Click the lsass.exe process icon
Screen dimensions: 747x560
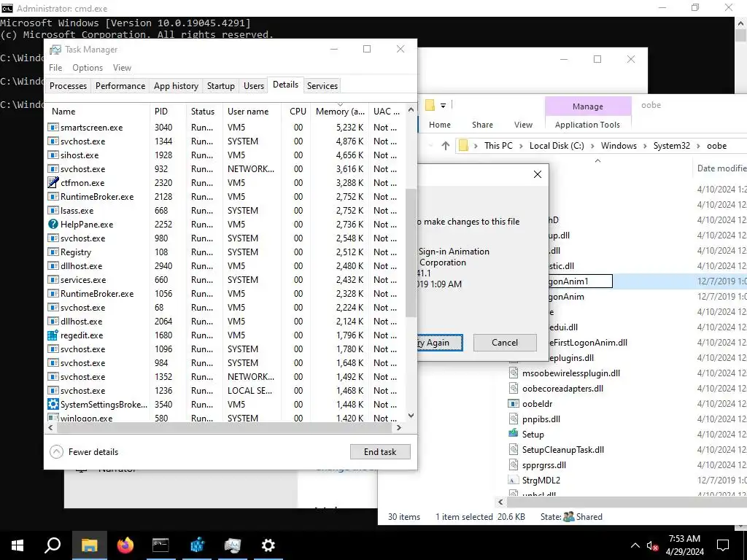(x=53, y=210)
